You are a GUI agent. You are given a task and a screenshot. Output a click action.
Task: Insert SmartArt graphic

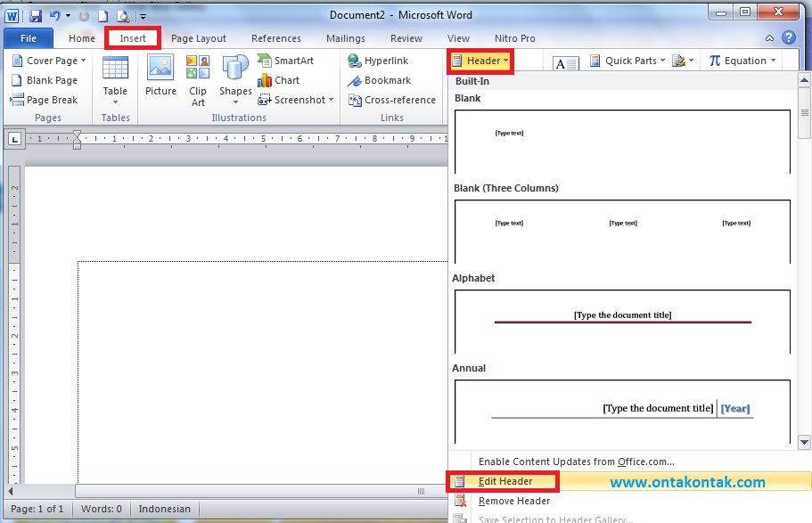(286, 61)
